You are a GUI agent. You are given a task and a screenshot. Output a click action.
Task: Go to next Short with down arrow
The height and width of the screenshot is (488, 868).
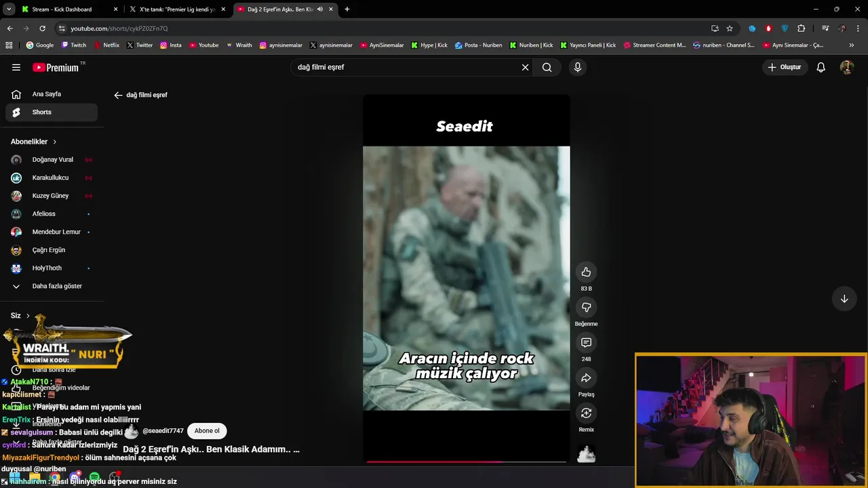coord(844,299)
